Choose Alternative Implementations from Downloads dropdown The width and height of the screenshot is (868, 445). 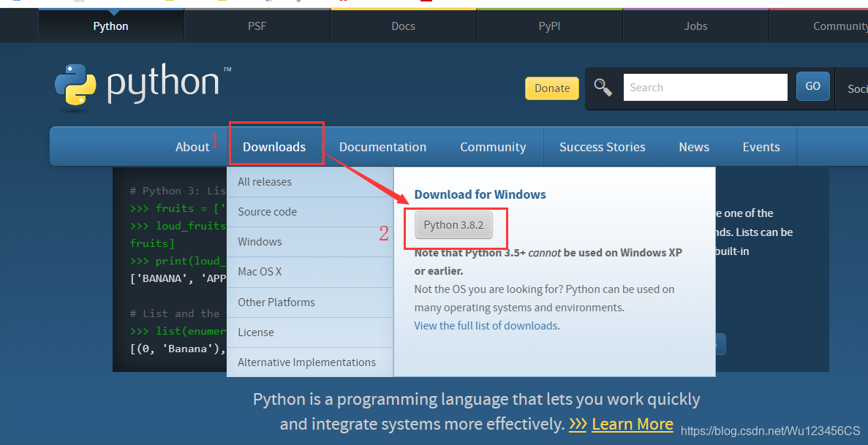310,362
